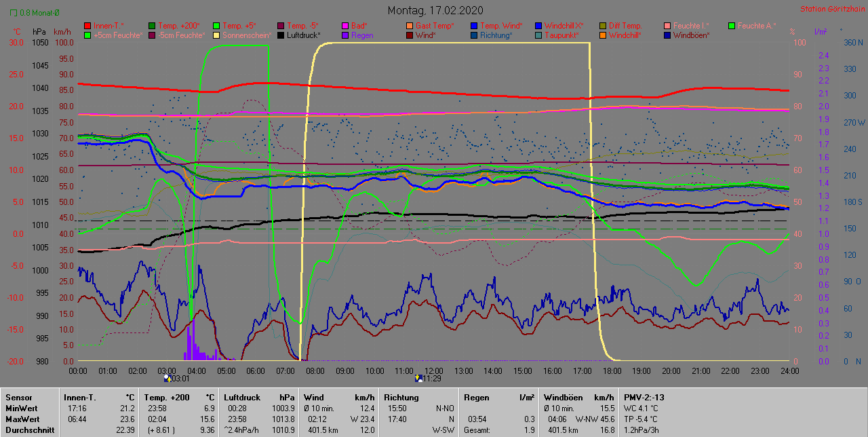Select the orange Windchill* legend label
The width and height of the screenshot is (868, 437).
pos(626,35)
